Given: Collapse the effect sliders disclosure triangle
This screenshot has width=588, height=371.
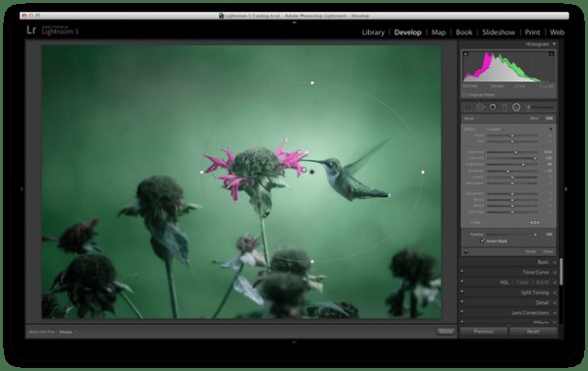Looking at the screenshot, I should (x=551, y=129).
